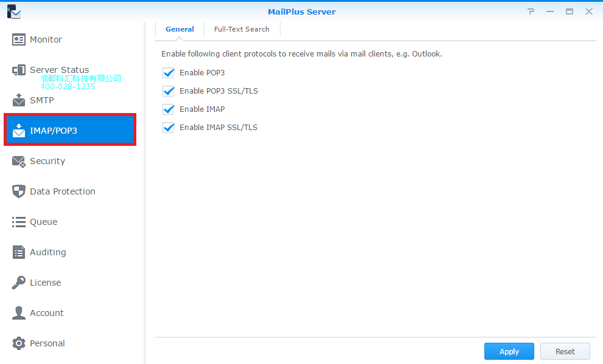Open help with the question mark icon
Viewport: 603px width, 364px height.
point(531,12)
